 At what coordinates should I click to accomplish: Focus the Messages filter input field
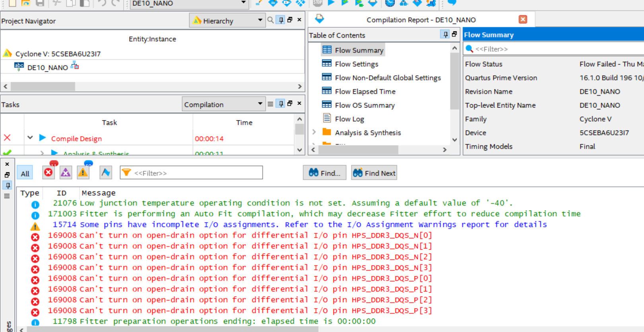(x=191, y=173)
